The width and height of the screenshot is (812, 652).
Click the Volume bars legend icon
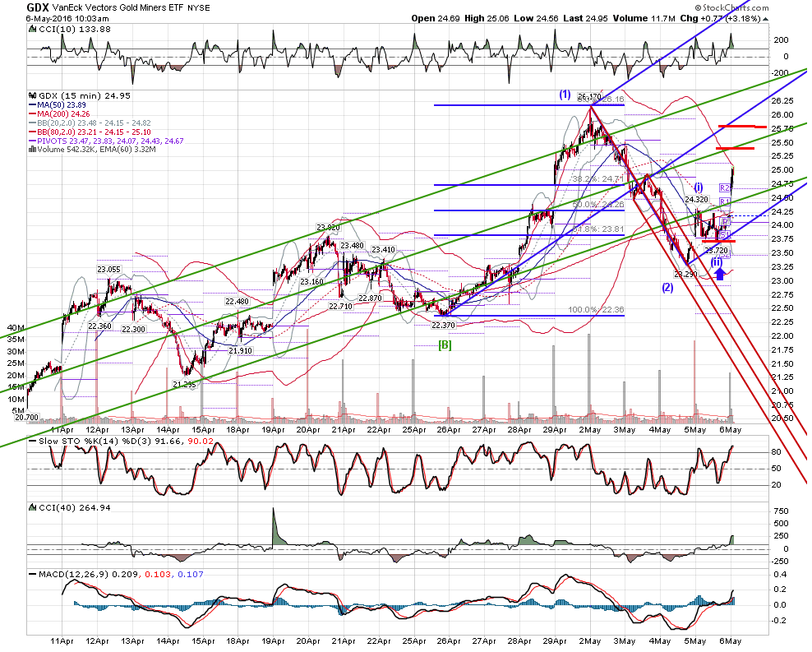(33, 150)
